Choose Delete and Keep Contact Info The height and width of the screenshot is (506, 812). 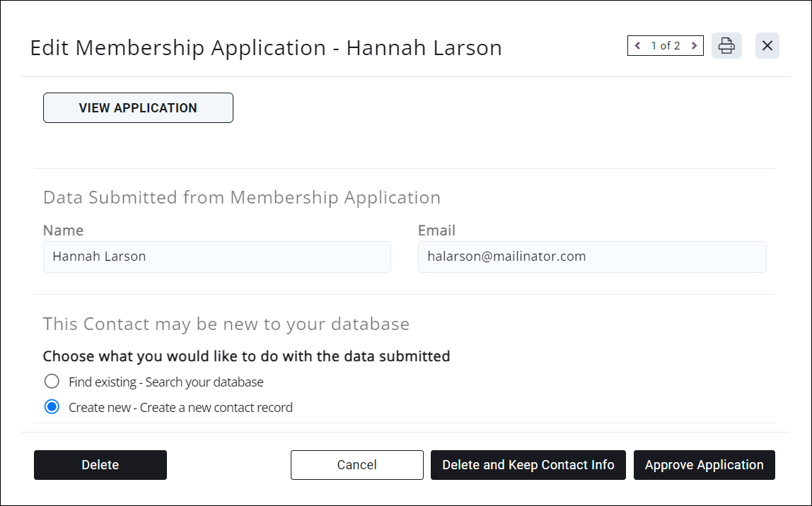coord(528,464)
